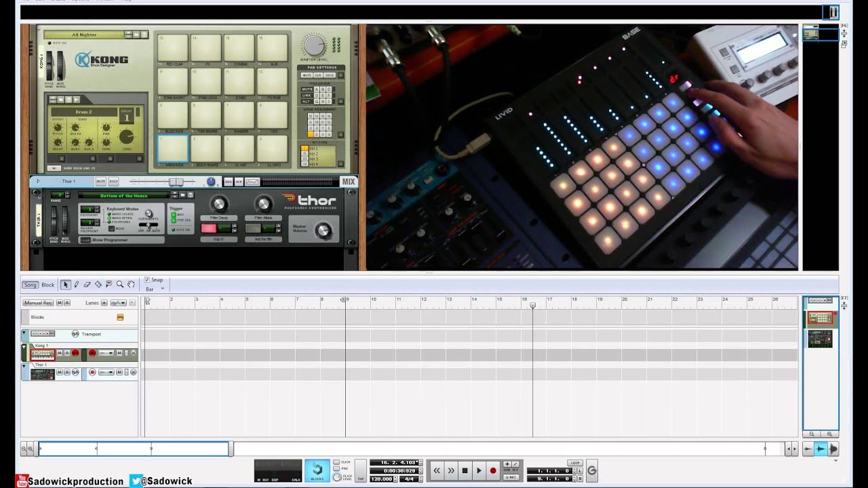Mute the Thor 1 mixer channel
Screen dimensions: 868x488
point(100,182)
